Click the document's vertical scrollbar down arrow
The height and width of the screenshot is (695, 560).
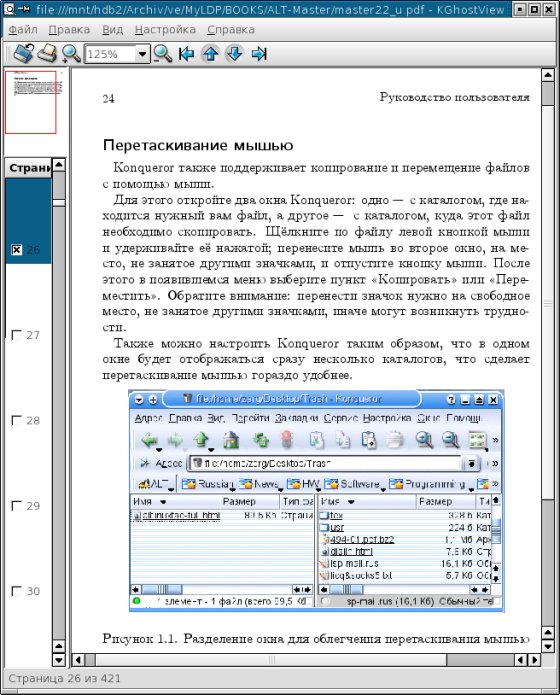[x=548, y=646]
